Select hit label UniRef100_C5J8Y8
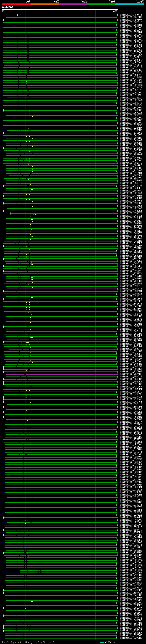Screen dimensions: 146x644 (131, 75)
